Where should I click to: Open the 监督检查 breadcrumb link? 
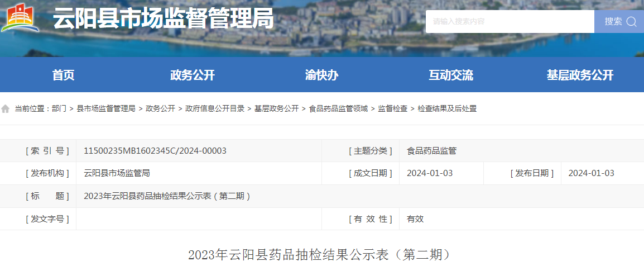pyautogui.click(x=392, y=109)
